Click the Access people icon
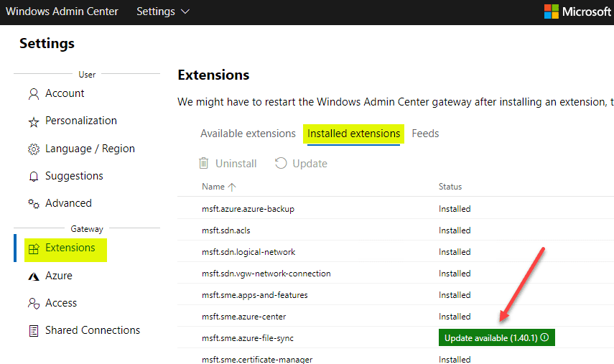 [x=33, y=304]
